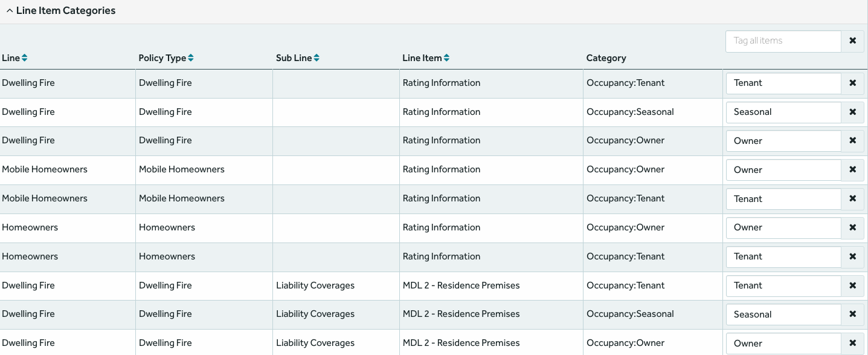The height and width of the screenshot is (355, 868).
Task: Sort table by Sub Line column
Action: point(317,58)
